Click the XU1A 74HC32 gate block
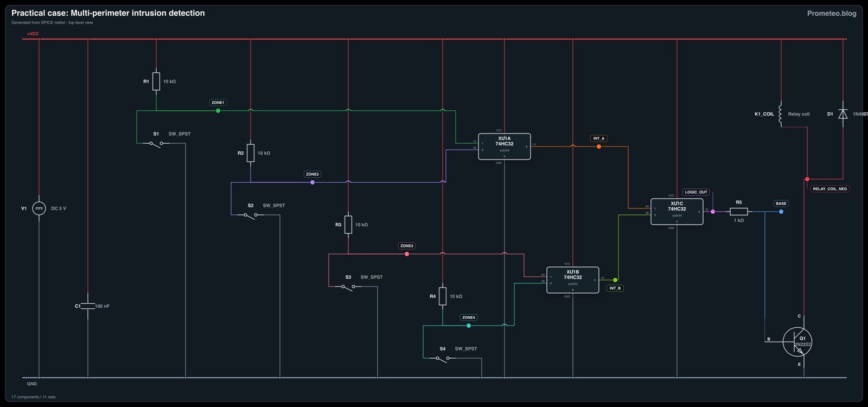The width and height of the screenshot is (868, 407). pyautogui.click(x=505, y=147)
